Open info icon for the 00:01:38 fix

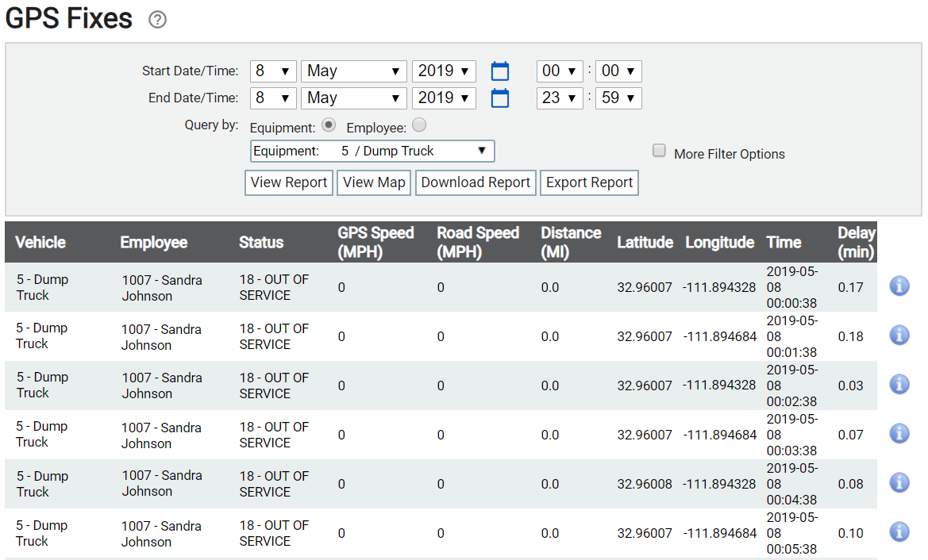click(899, 336)
